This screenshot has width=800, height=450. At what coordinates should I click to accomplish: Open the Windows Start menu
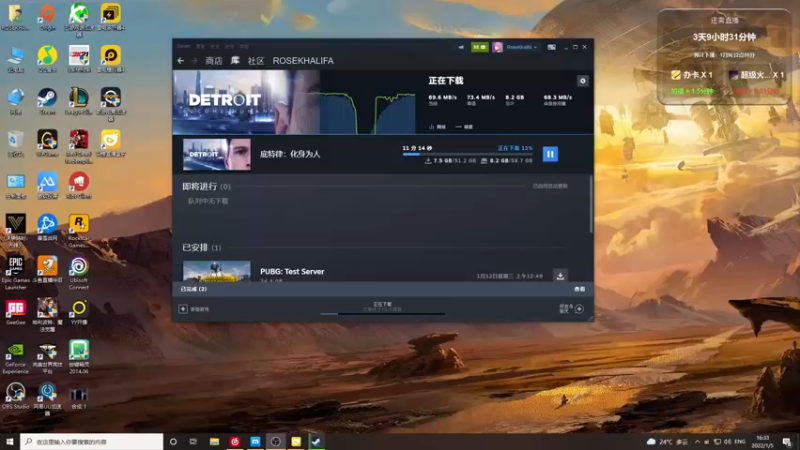click(10, 442)
